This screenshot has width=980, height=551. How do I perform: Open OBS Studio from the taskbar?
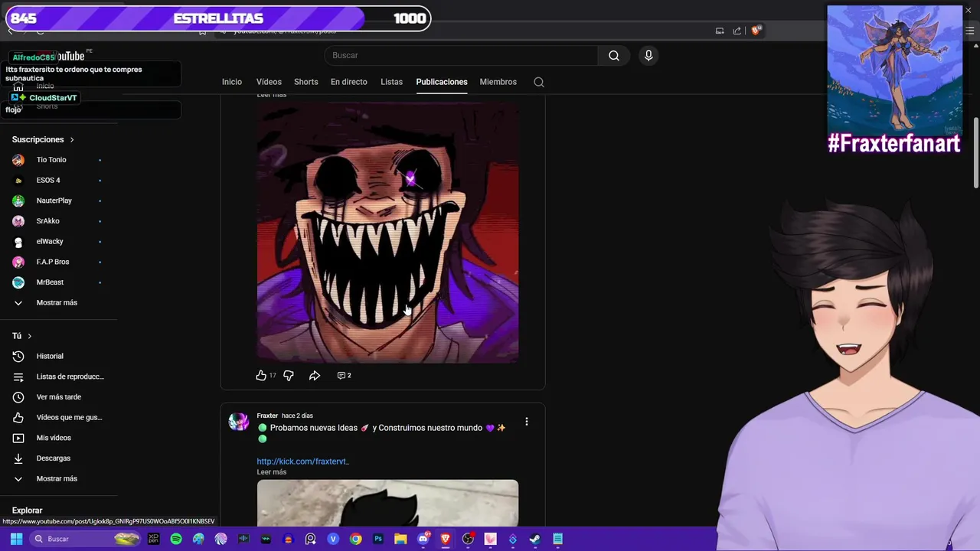[x=468, y=539]
